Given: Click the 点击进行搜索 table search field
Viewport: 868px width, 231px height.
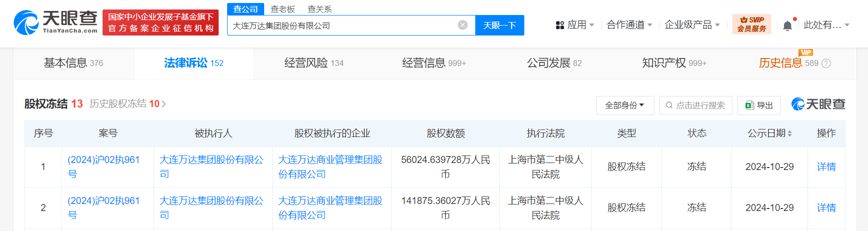Looking at the screenshot, I should (696, 105).
